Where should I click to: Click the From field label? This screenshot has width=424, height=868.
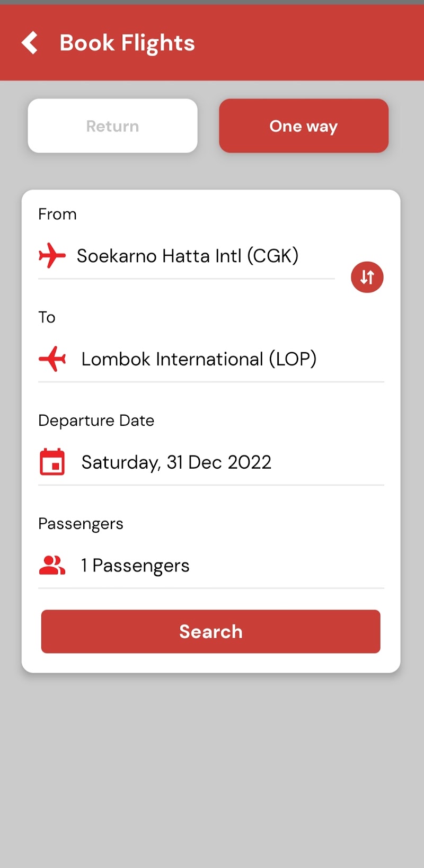(x=57, y=214)
